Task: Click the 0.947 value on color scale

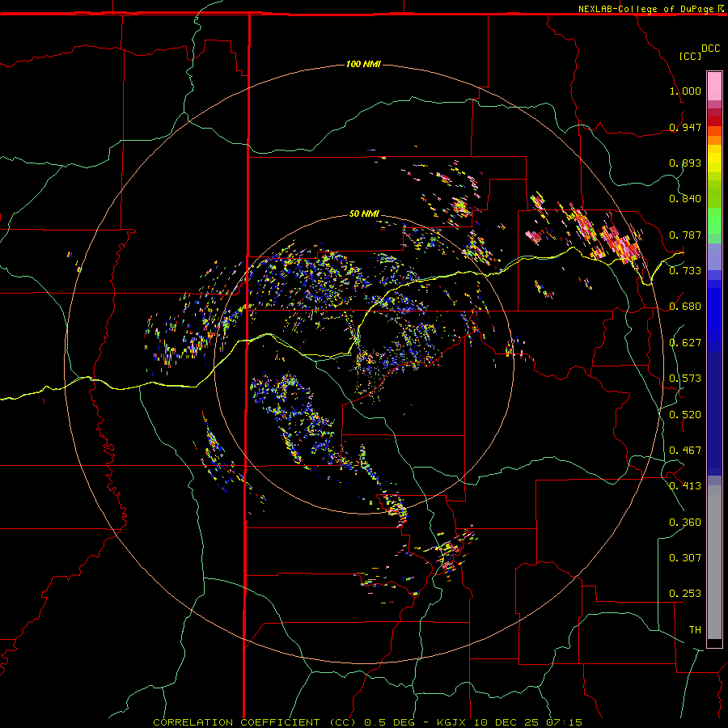Action: [x=685, y=127]
